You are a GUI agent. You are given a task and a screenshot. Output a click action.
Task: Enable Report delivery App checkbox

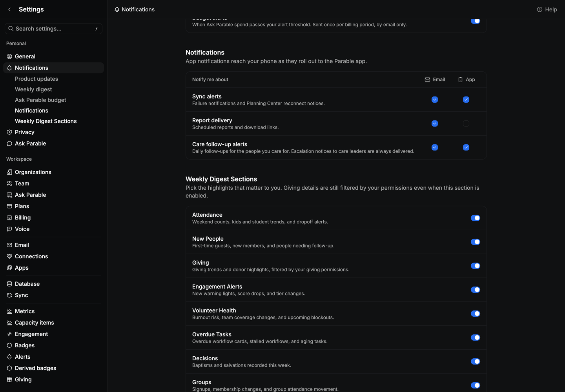tap(466, 123)
